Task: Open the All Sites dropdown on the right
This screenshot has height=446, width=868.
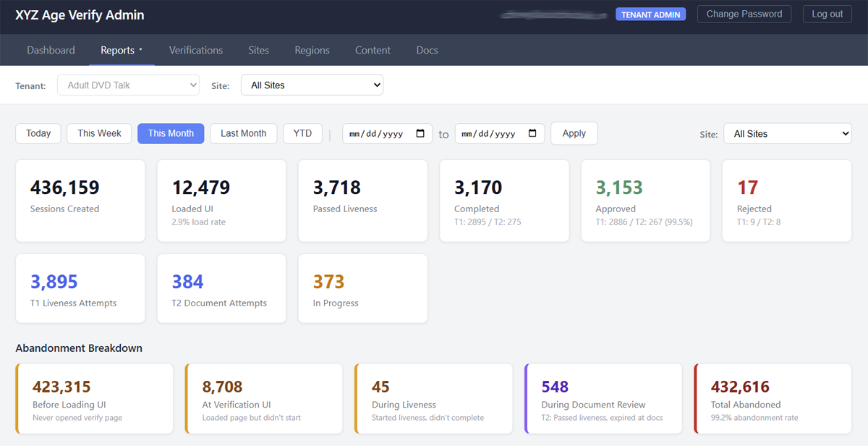Action: tap(787, 133)
